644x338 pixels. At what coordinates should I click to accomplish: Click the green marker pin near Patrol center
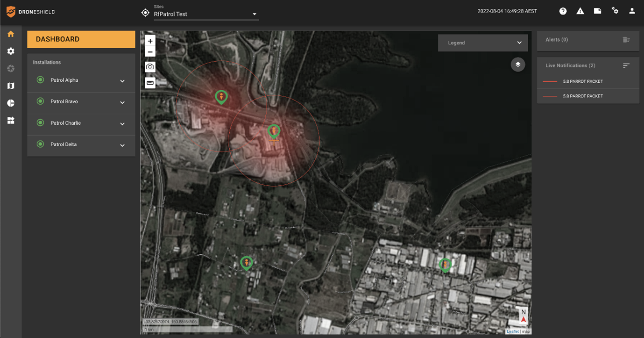tap(274, 131)
